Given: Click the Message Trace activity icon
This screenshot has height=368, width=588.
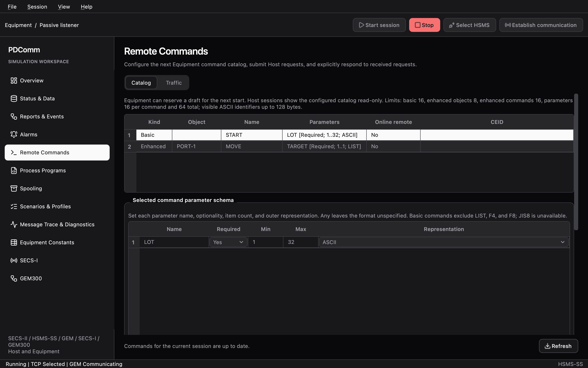Looking at the screenshot, I should 14,225.
